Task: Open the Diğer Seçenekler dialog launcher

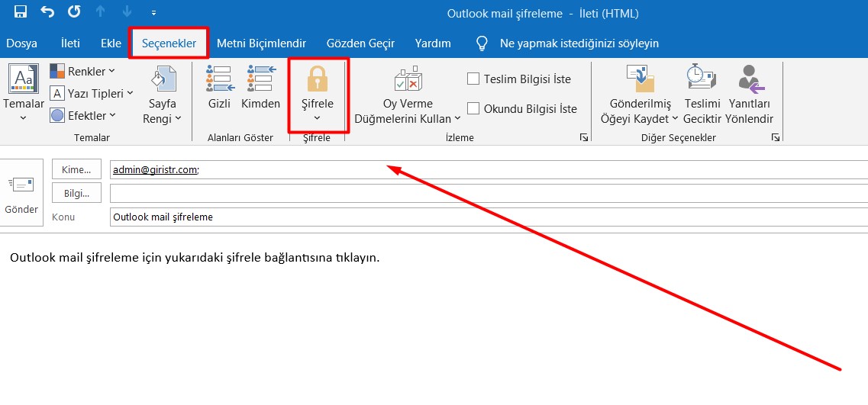Action: click(x=775, y=137)
